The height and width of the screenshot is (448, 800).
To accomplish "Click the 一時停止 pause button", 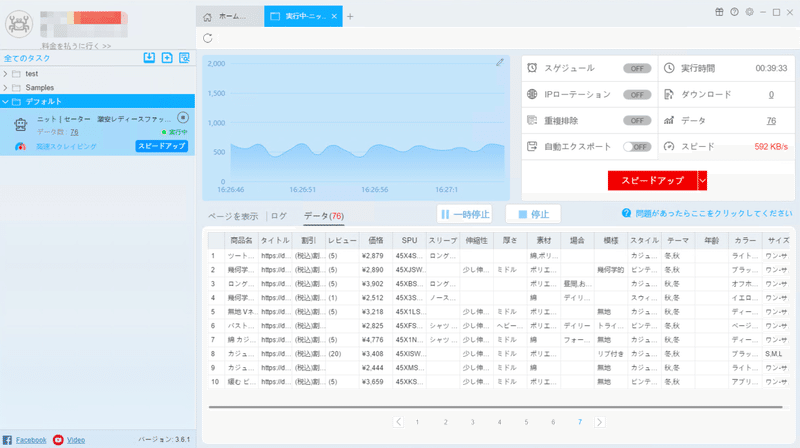I will click(465, 214).
